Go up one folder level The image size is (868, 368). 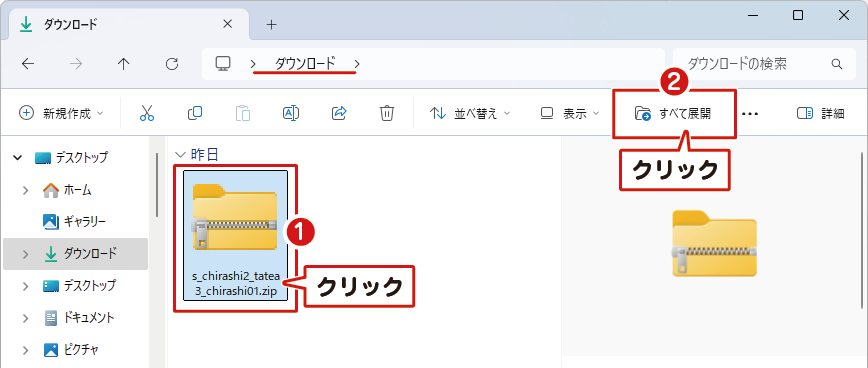(123, 64)
